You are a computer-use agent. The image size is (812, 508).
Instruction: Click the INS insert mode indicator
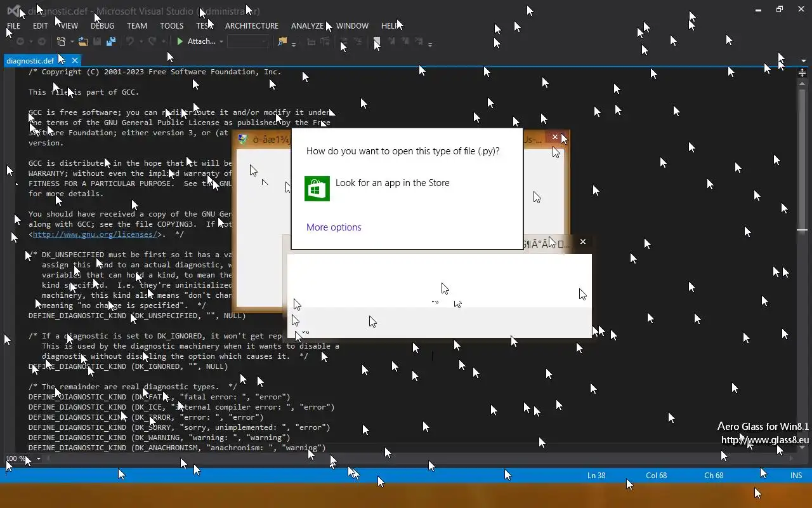click(x=796, y=475)
